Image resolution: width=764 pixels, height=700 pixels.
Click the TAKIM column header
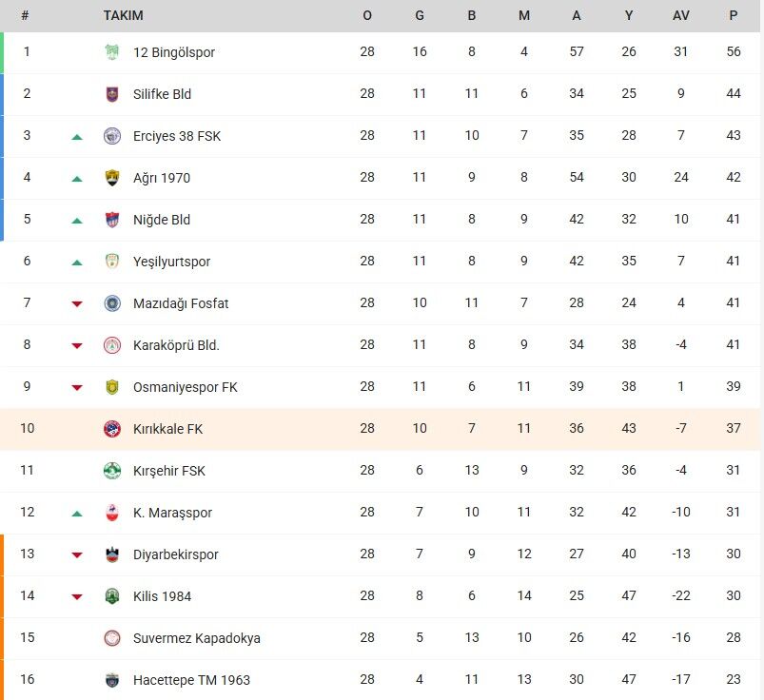[123, 15]
